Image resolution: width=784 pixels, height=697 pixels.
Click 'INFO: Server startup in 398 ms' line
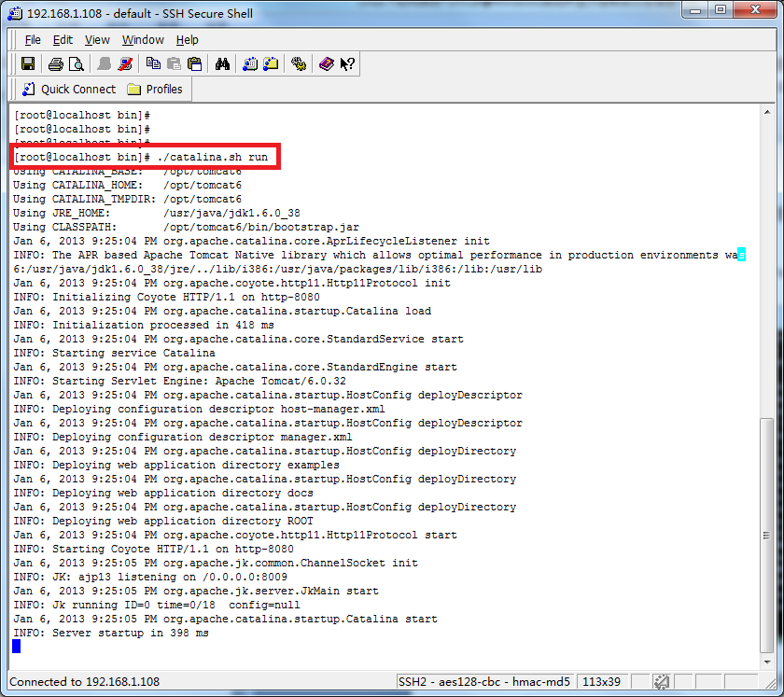111,633
